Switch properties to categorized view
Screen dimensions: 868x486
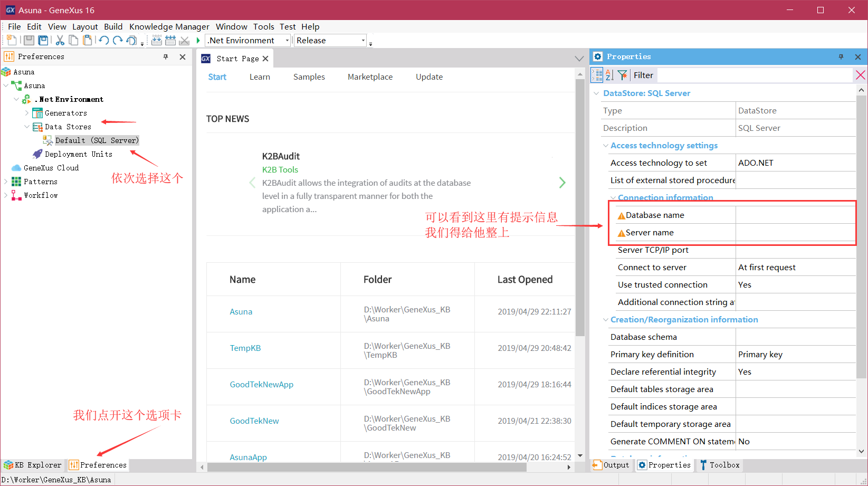pos(597,75)
